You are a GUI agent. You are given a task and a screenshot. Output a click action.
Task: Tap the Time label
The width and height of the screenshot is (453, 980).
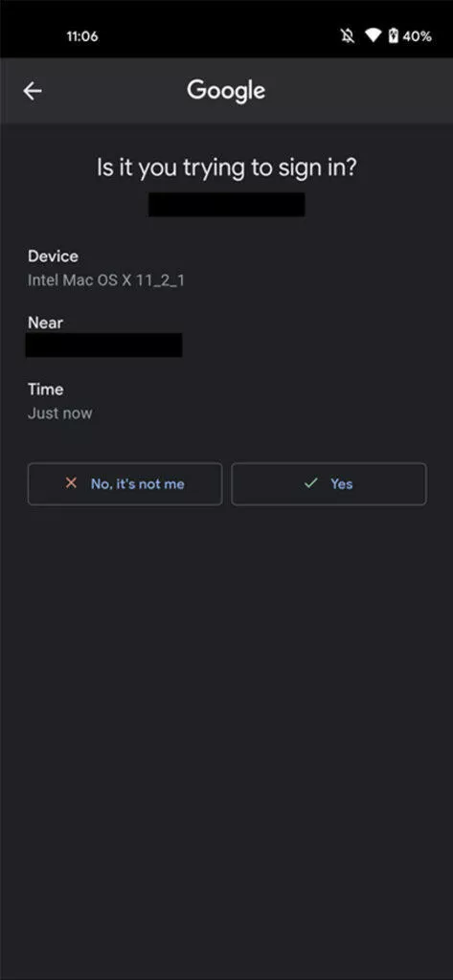pyautogui.click(x=46, y=390)
